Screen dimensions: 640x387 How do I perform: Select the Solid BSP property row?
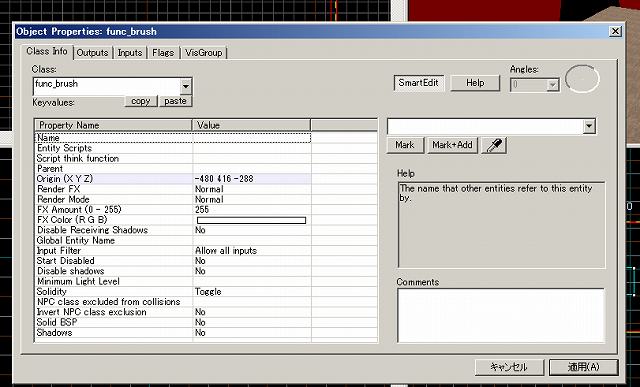point(173,322)
